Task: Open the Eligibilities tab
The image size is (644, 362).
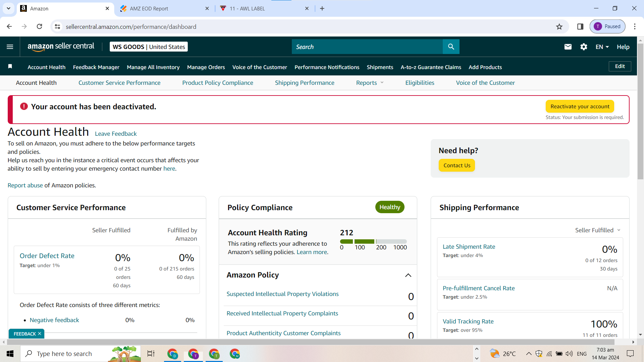Action: tap(420, 83)
